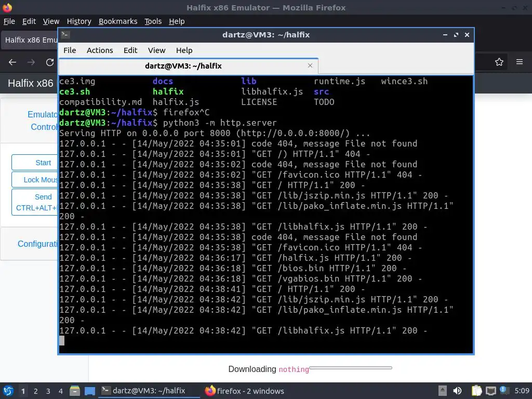Viewport: 532px width, 399px height.
Task: Go forward in Firefox
Action: (31, 62)
